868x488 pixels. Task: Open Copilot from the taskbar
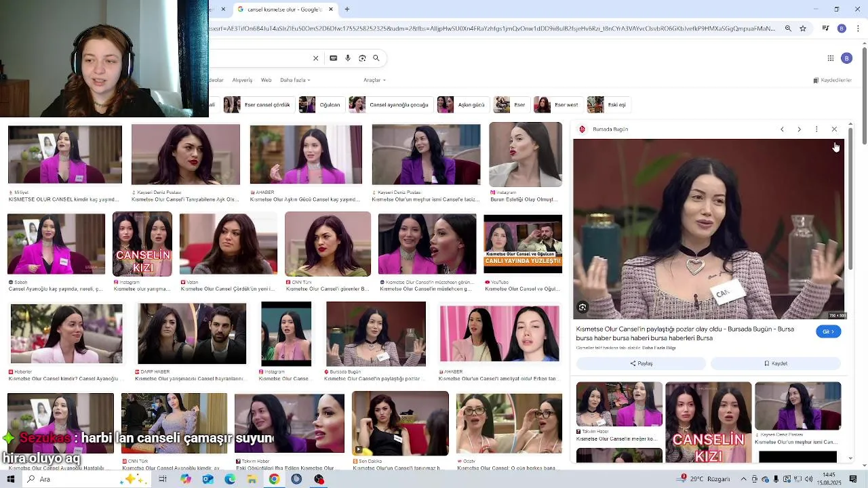[x=186, y=479]
